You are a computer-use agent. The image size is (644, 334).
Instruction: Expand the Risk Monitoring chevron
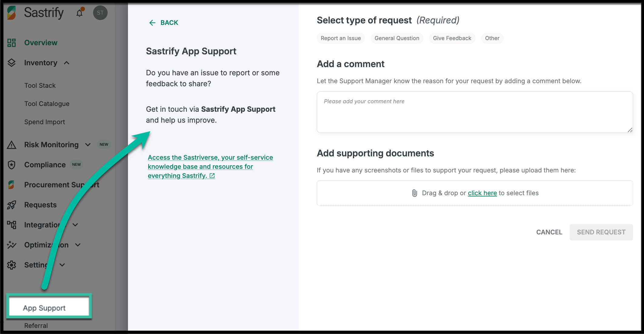[x=88, y=145]
